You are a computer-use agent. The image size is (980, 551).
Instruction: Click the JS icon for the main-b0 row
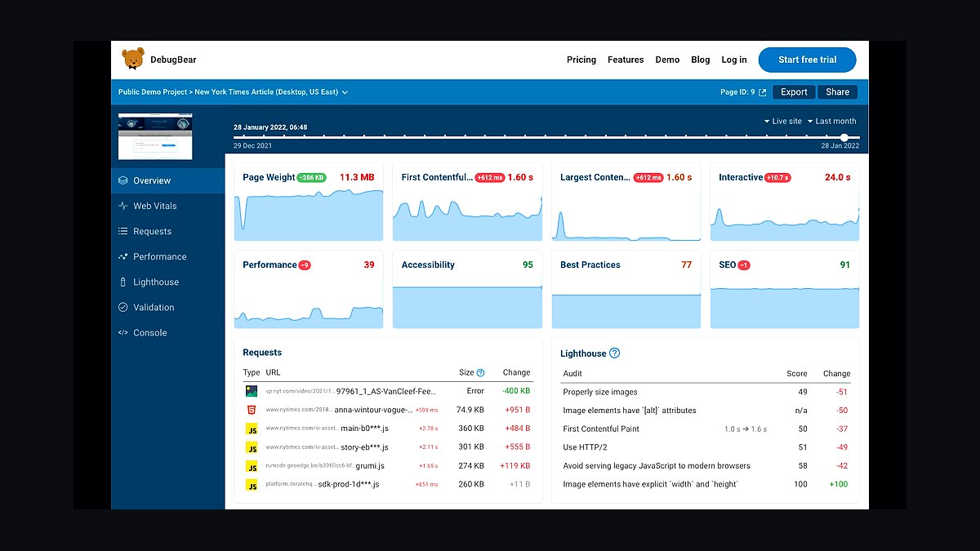tap(252, 429)
